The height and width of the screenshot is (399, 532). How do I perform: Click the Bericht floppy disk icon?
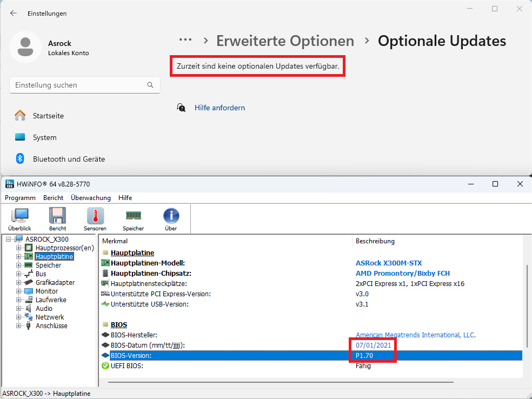57,219
